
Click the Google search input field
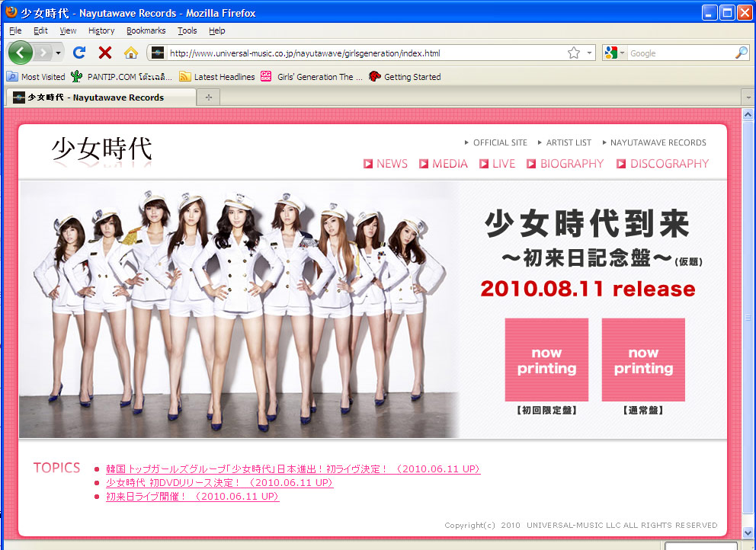pos(681,53)
